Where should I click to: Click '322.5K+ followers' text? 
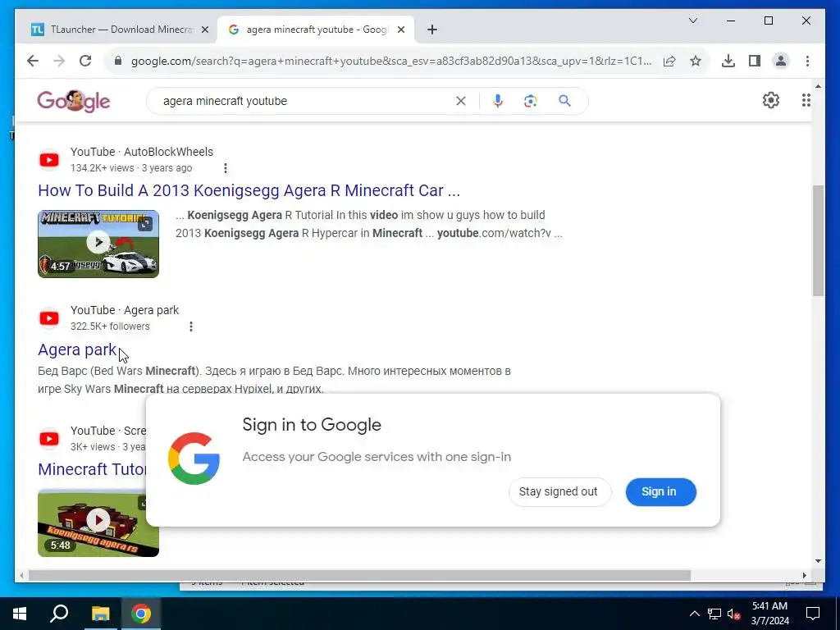[x=110, y=326]
